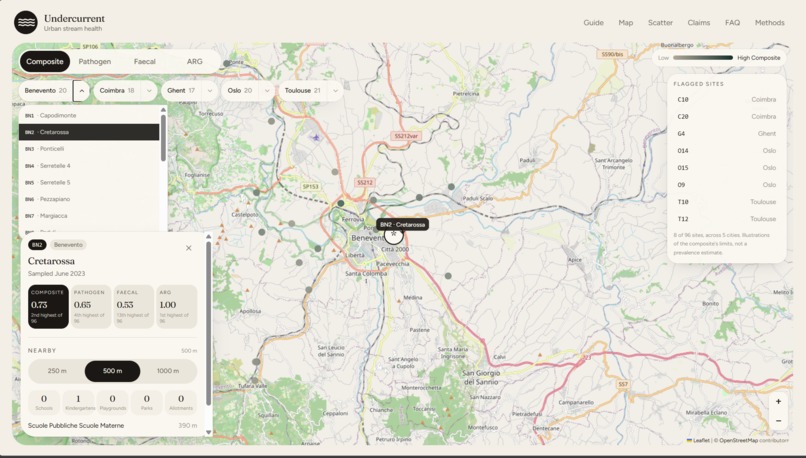Set nearby radius to 1000 m
Viewport: 806px width, 458px height.
[168, 371]
